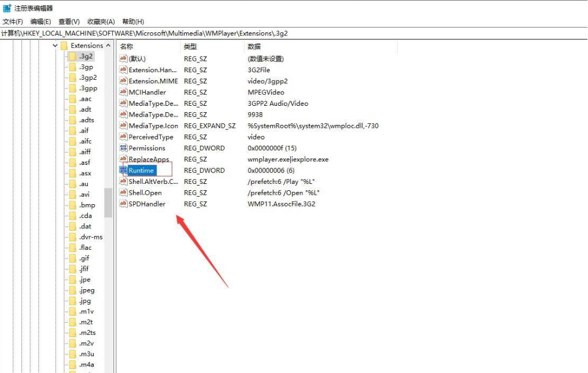Select the .bmp key folder icon
Image resolution: width=588 pixels, height=373 pixels.
click(73, 205)
